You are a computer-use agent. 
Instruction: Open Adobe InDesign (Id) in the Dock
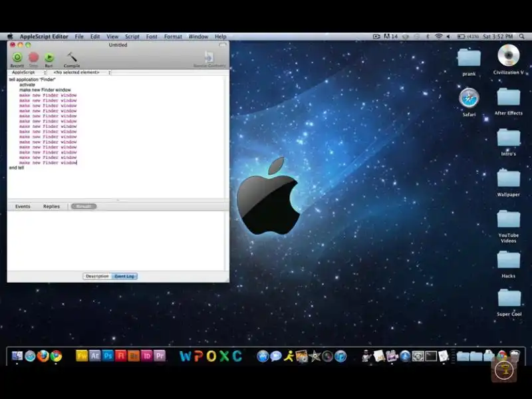(147, 356)
